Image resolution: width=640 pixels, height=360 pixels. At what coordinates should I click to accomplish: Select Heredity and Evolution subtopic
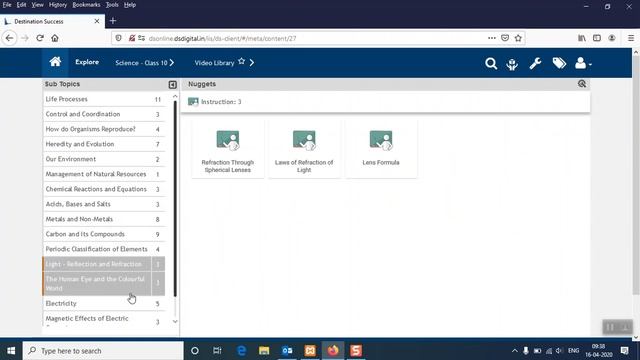click(104, 144)
